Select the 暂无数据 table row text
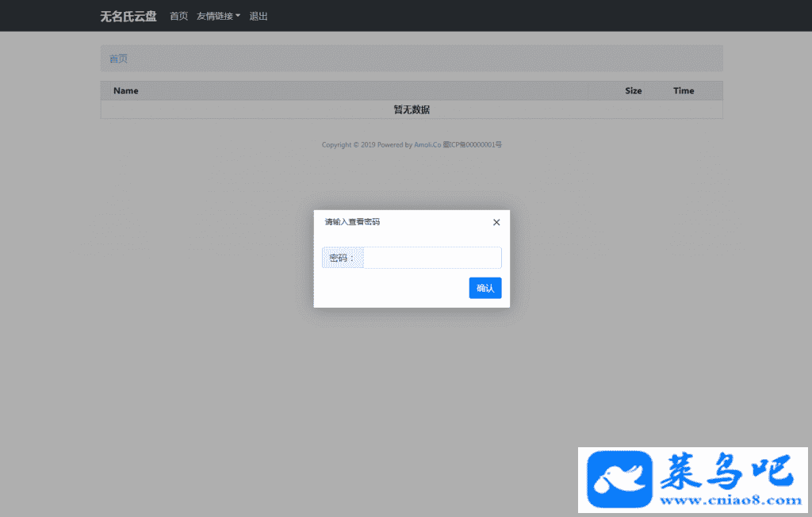 (412, 109)
